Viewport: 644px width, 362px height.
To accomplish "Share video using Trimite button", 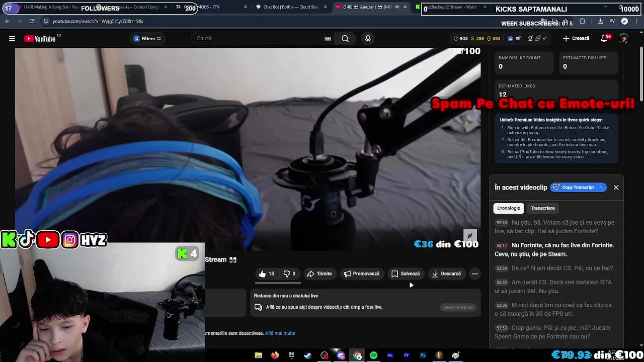I will point(319,274).
